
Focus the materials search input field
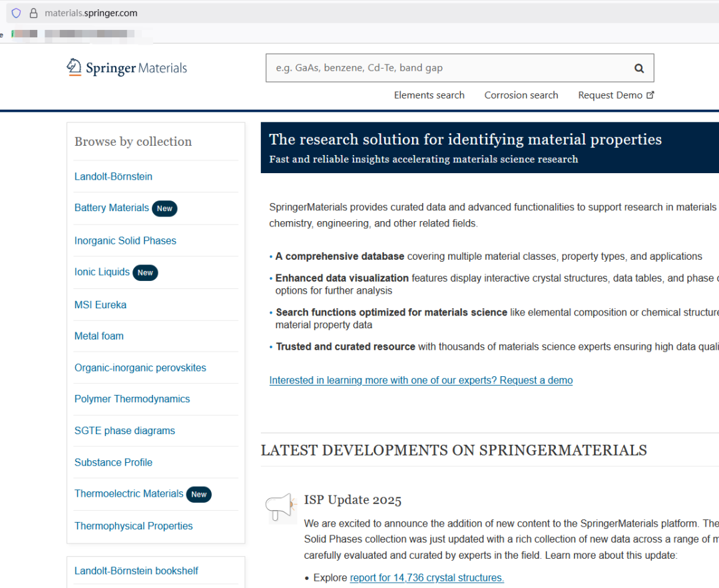[446, 68]
